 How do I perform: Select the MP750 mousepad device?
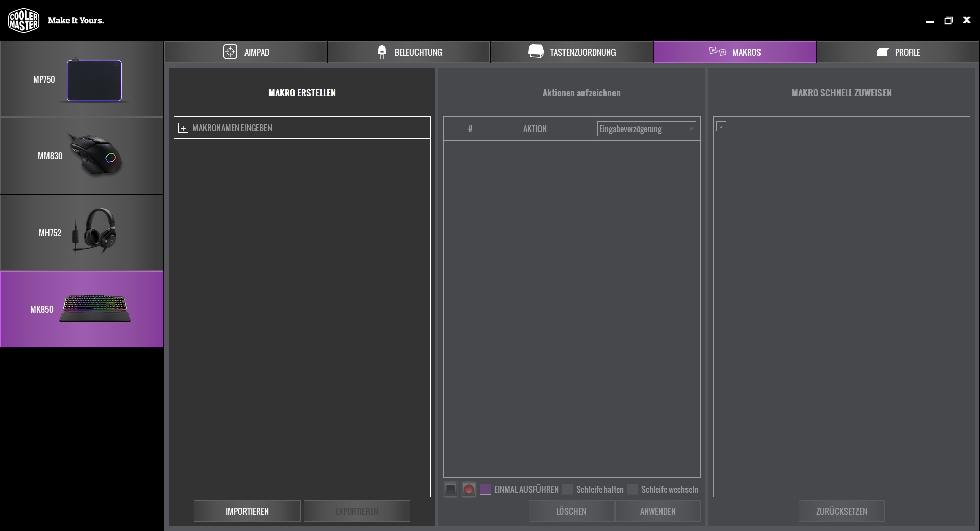pyautogui.click(x=82, y=80)
